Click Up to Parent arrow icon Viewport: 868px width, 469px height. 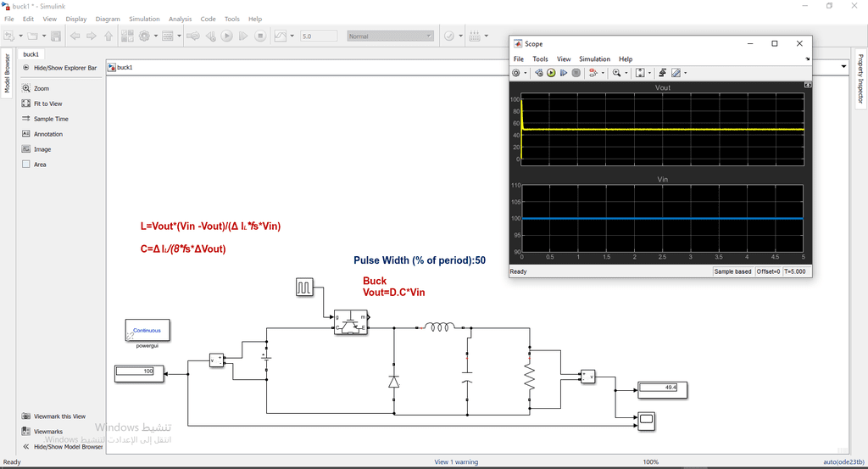point(108,36)
